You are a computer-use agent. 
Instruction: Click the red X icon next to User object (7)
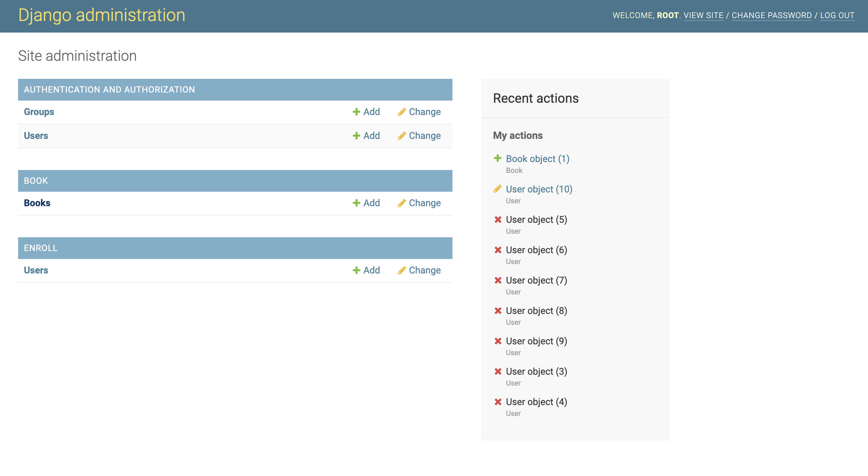click(x=498, y=280)
